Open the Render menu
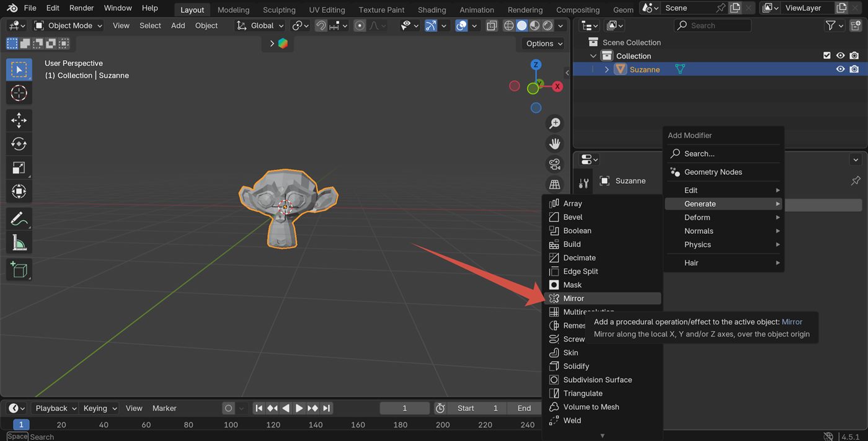The width and height of the screenshot is (868, 441). point(81,8)
